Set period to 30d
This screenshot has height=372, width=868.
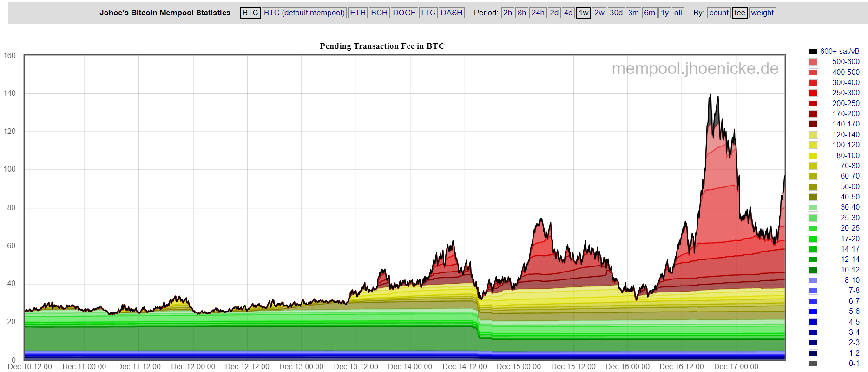pyautogui.click(x=616, y=13)
